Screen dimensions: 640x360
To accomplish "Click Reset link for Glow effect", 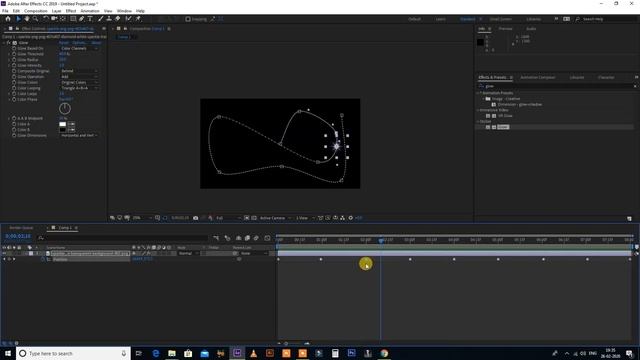I will 64,42.
